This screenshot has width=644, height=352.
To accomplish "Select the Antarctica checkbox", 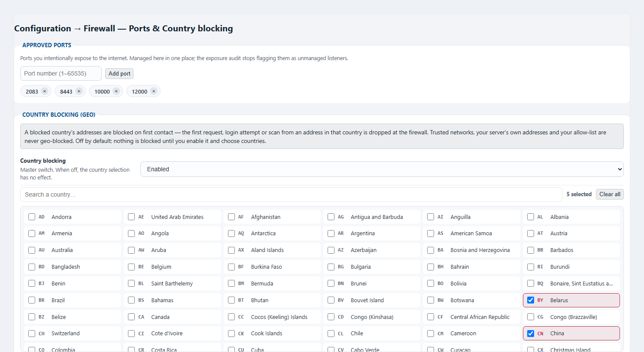I will click(231, 233).
